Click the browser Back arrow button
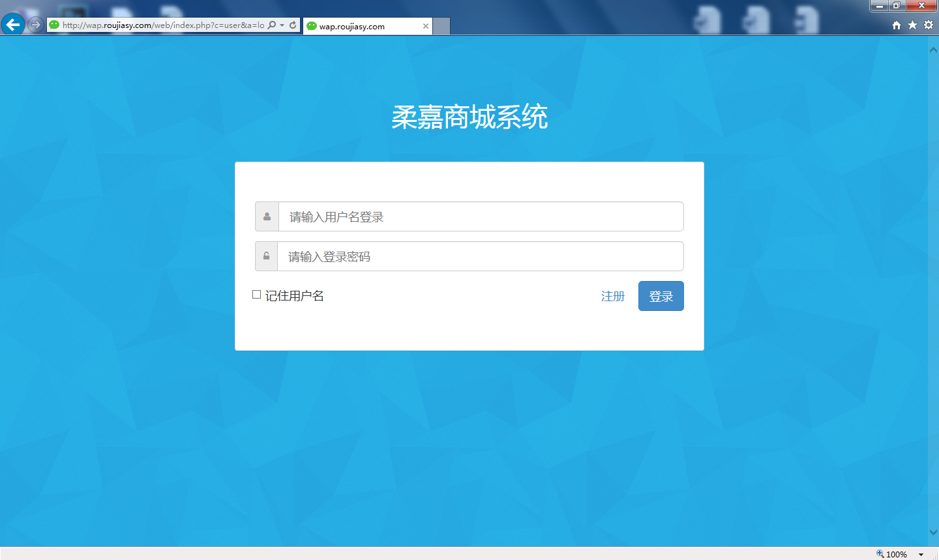This screenshot has height=560, width=939. pyautogui.click(x=12, y=25)
